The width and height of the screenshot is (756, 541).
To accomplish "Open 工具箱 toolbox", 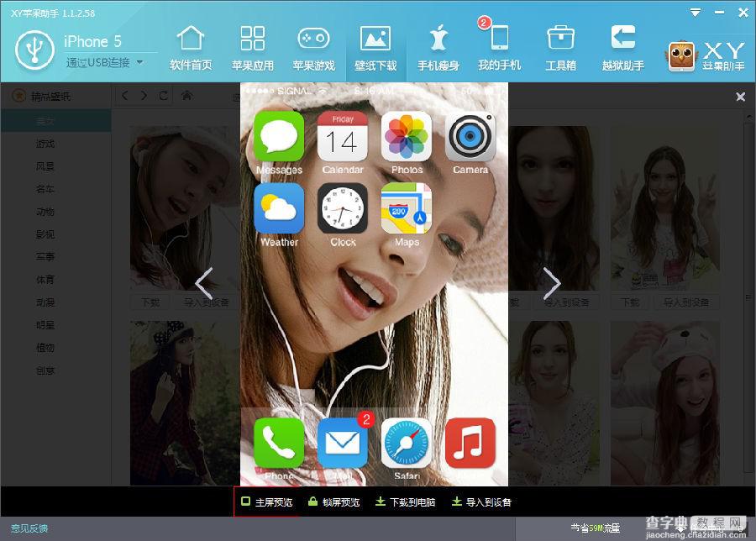I will 561,48.
